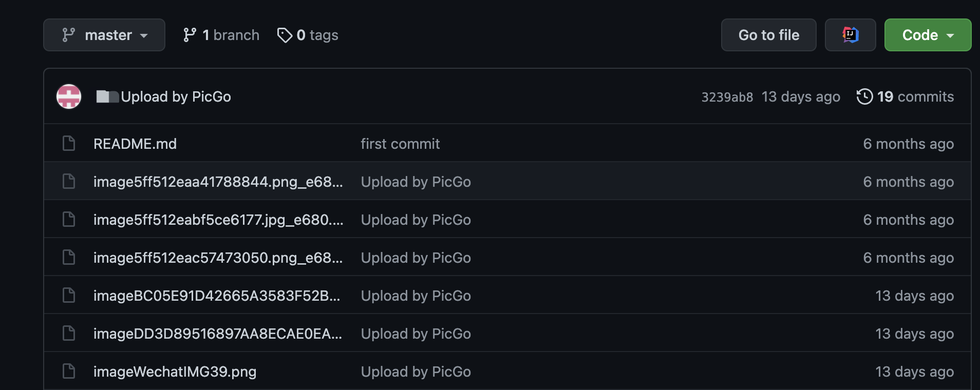View the 1 branch link
Screen dimensions: 980x390
click(221, 35)
